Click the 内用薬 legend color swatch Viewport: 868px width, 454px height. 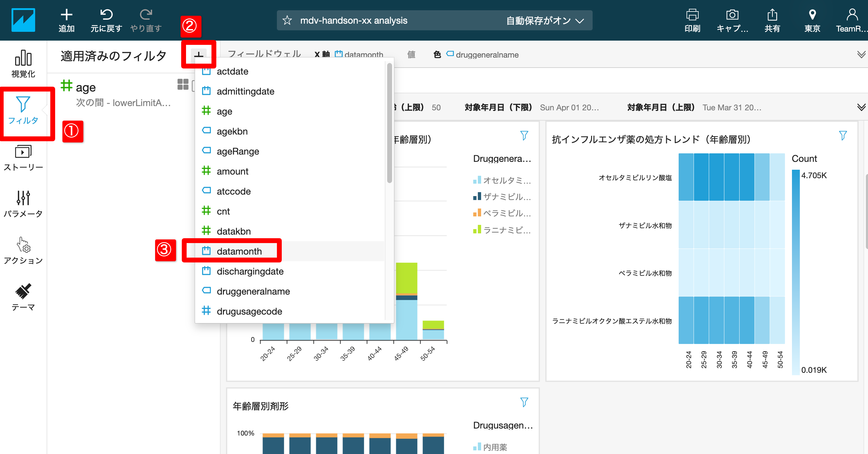pyautogui.click(x=477, y=447)
